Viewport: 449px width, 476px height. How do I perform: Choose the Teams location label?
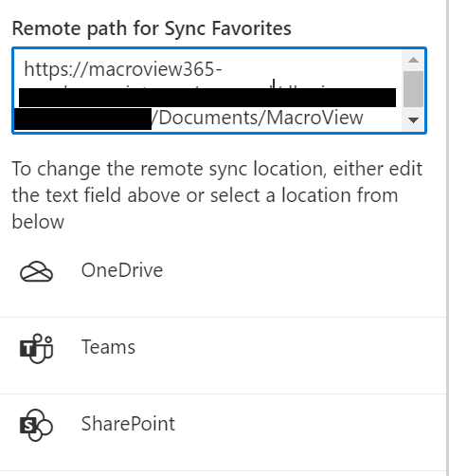pos(108,347)
